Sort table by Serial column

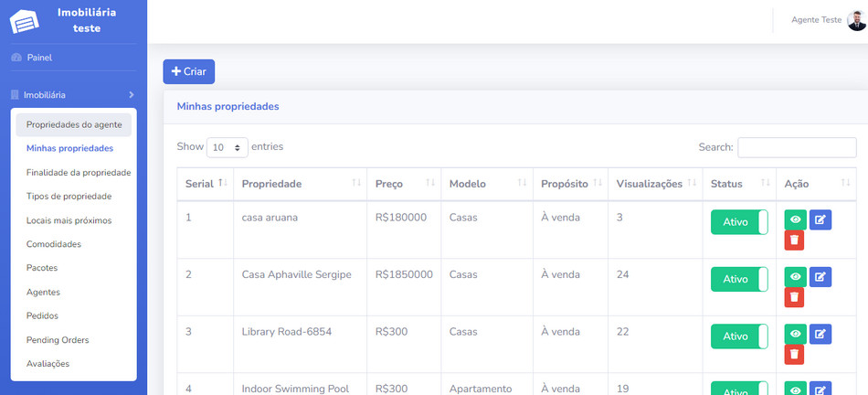click(x=205, y=184)
